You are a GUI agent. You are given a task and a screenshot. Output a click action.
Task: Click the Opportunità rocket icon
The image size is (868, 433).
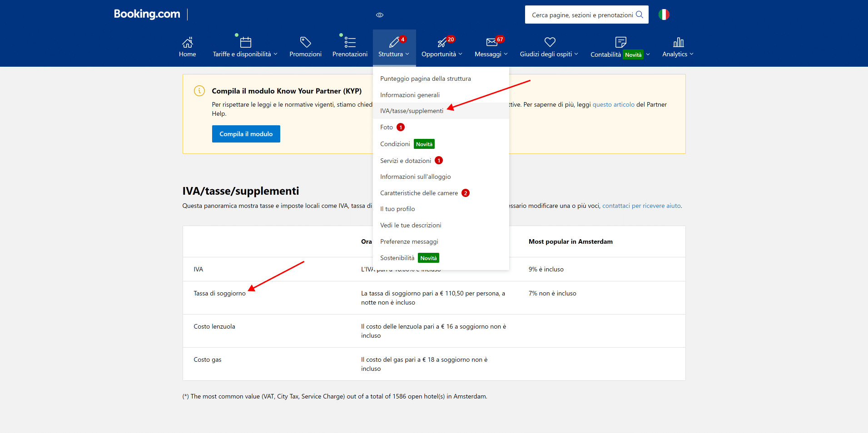pos(441,43)
